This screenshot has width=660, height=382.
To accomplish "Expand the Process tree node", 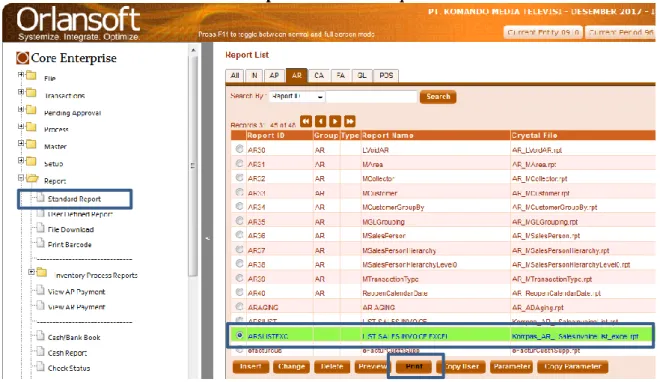I will [x=21, y=126].
